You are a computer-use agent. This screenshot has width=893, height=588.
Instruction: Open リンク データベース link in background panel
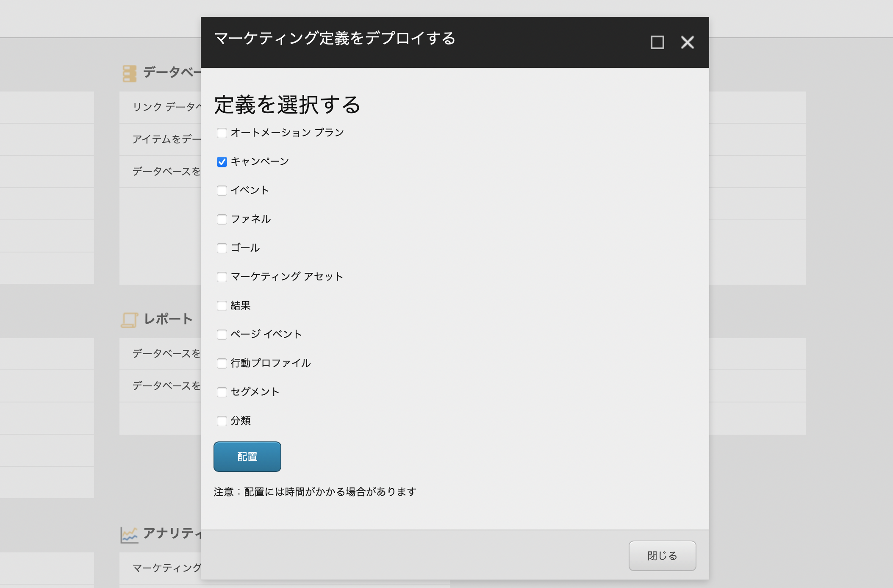(x=166, y=107)
